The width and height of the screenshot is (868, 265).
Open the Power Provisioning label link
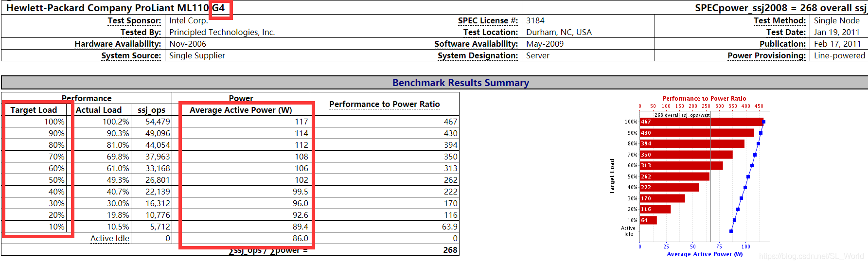[767, 55]
